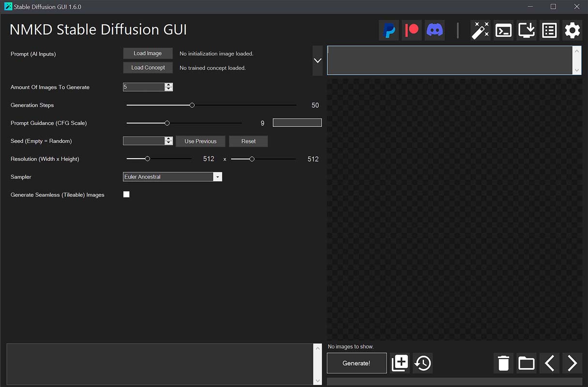Viewport: 588px width, 387px height.
Task: Click Use Previous seed button
Action: [x=201, y=141]
